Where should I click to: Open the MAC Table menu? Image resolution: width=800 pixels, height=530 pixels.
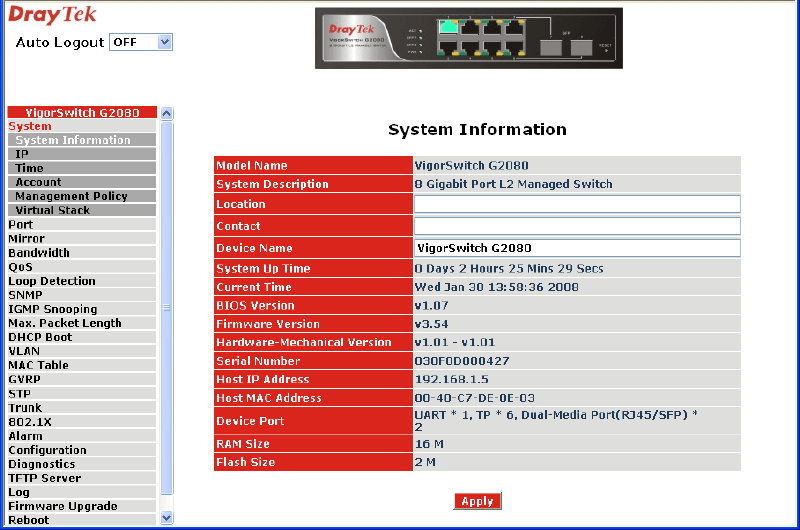82,365
